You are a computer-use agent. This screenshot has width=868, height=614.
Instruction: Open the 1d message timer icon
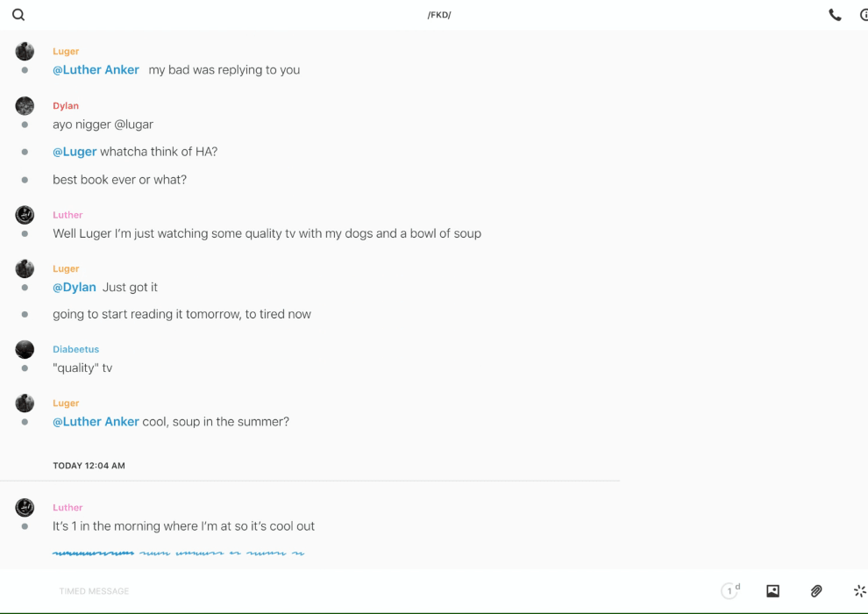729,591
